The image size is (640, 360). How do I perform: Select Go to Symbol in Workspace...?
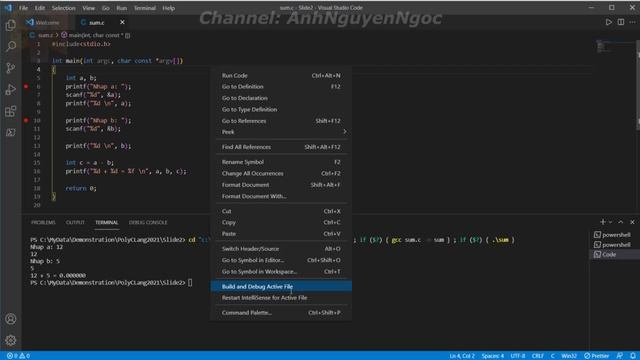point(281,271)
